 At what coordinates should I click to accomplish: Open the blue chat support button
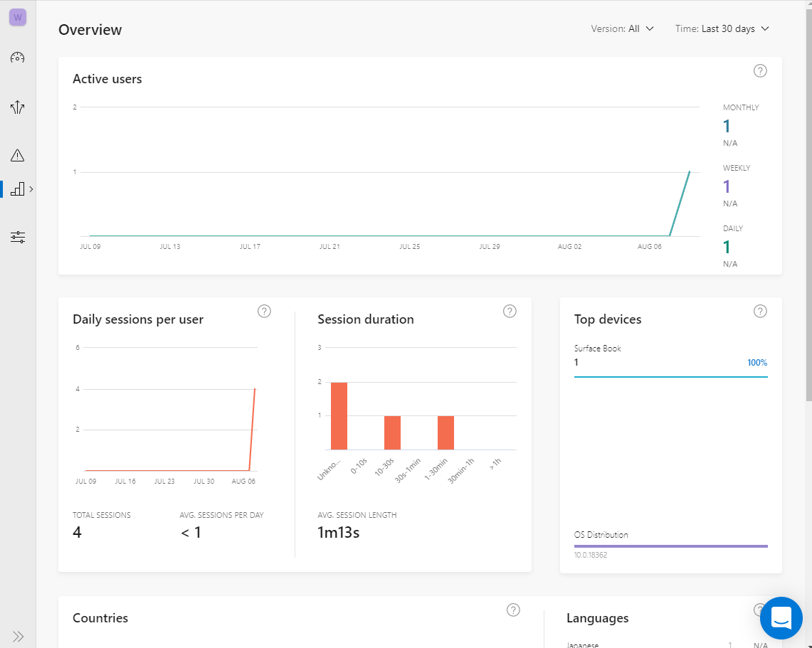(781, 617)
